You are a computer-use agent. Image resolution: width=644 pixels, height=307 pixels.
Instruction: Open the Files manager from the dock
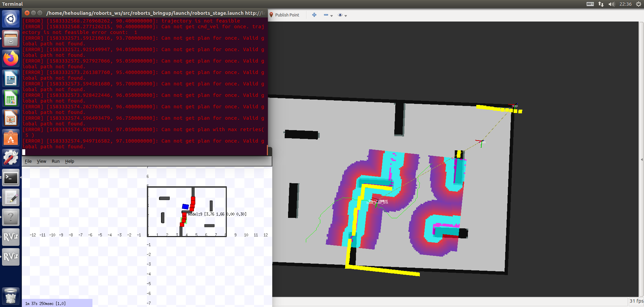[11, 39]
